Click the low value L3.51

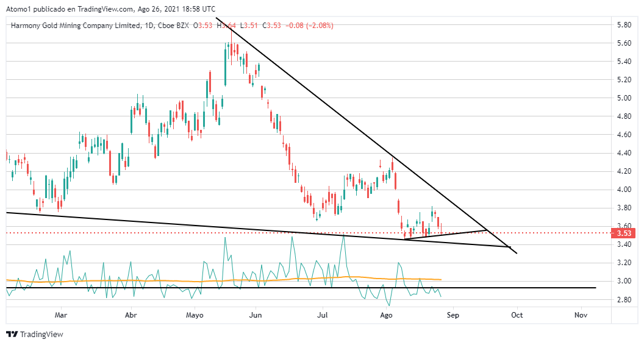[x=250, y=26]
